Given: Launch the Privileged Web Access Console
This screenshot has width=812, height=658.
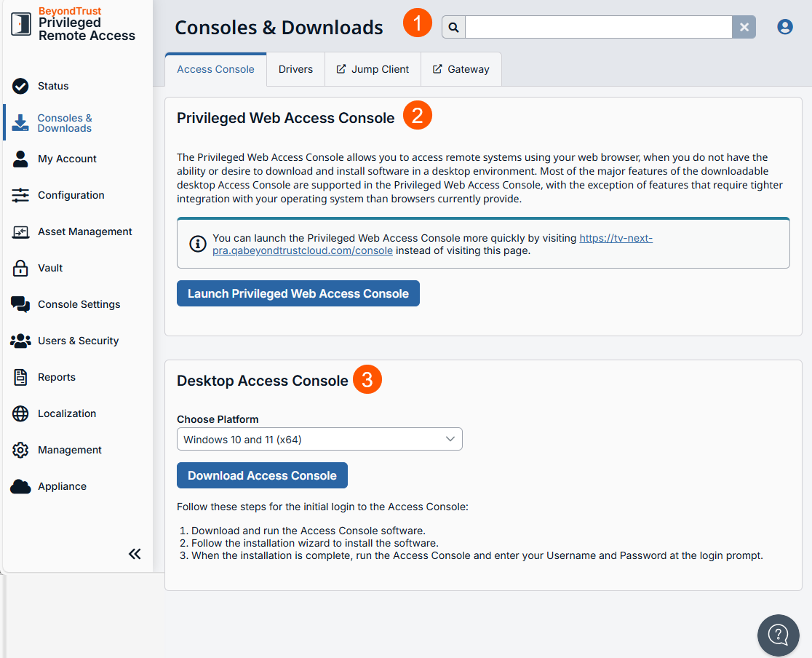Looking at the screenshot, I should [x=298, y=293].
